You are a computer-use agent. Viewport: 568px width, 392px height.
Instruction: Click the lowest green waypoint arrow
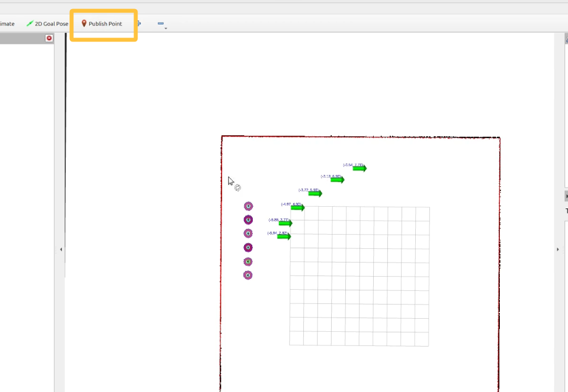pos(284,236)
